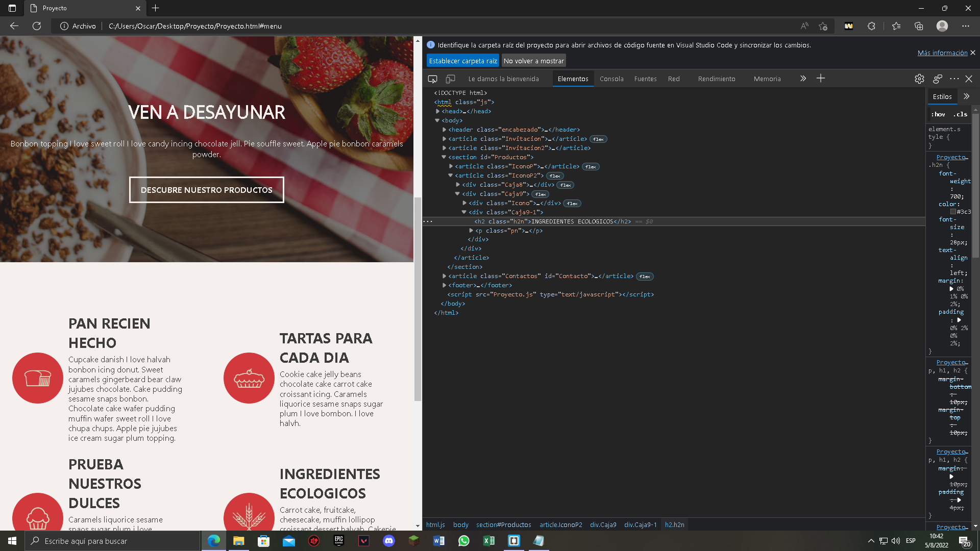Show more DevTools tabs chevron
This screenshot has height=551, width=980.
(x=803, y=79)
